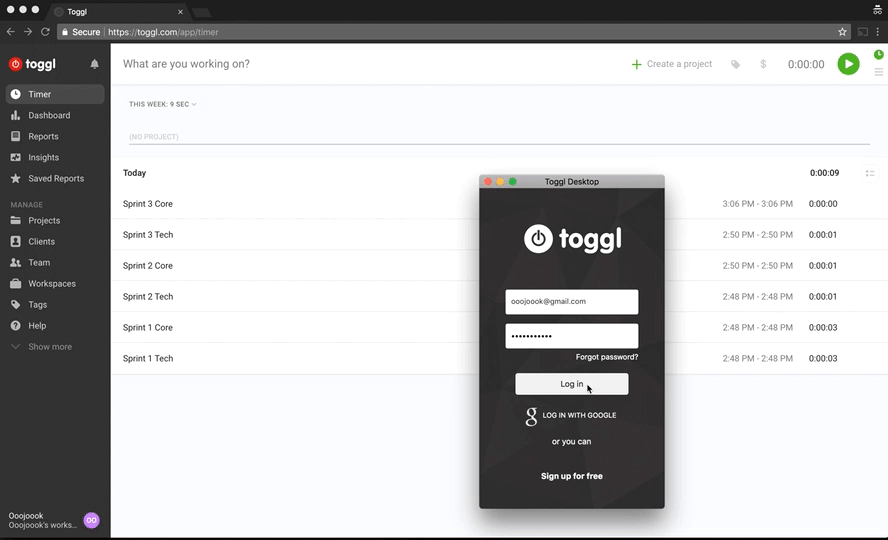888x540 pixels.
Task: Expand the This Week dropdown
Action: click(x=163, y=104)
